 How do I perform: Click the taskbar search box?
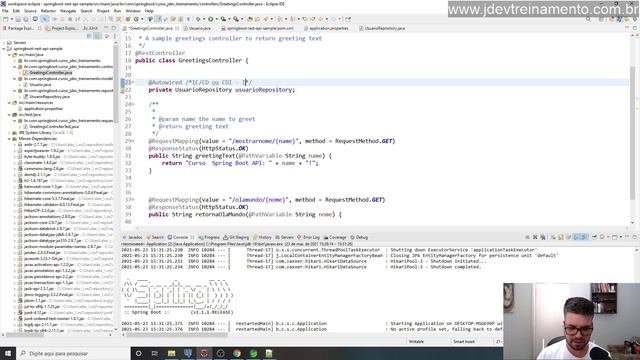pyautogui.click(x=73, y=353)
